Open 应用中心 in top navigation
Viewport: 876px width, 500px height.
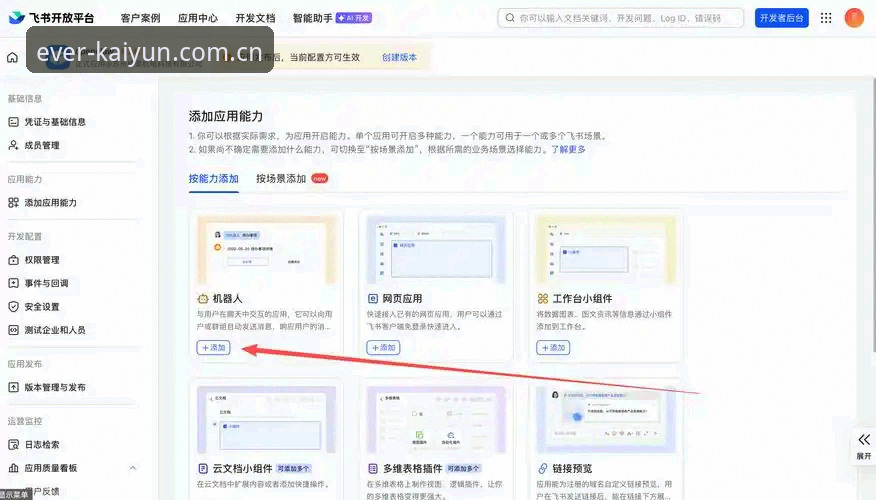pyautogui.click(x=198, y=18)
